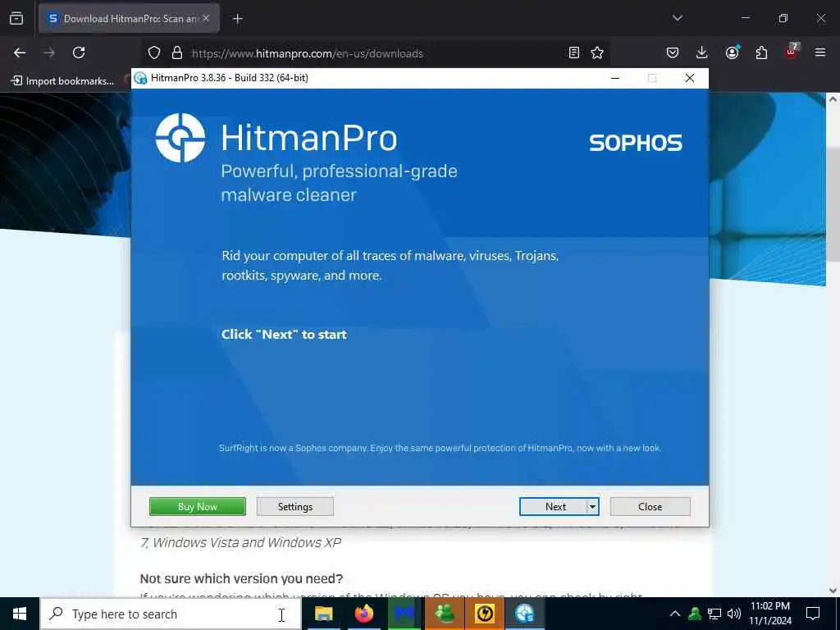Open Firefox tracking protection shield
The image size is (840, 630).
(154, 53)
